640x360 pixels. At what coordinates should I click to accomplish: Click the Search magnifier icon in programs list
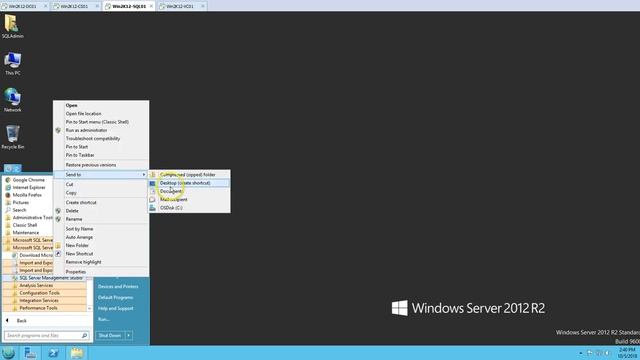(x=8, y=210)
